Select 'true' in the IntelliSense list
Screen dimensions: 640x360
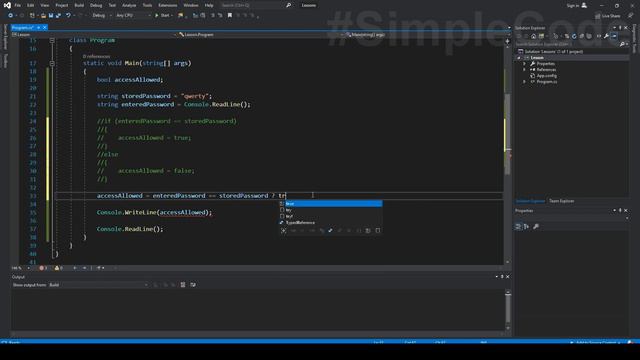331,203
